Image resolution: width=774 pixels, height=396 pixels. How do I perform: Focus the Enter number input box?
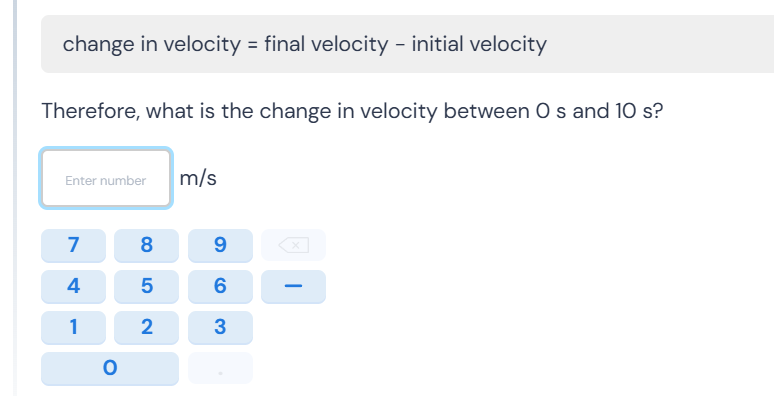pyautogui.click(x=106, y=178)
